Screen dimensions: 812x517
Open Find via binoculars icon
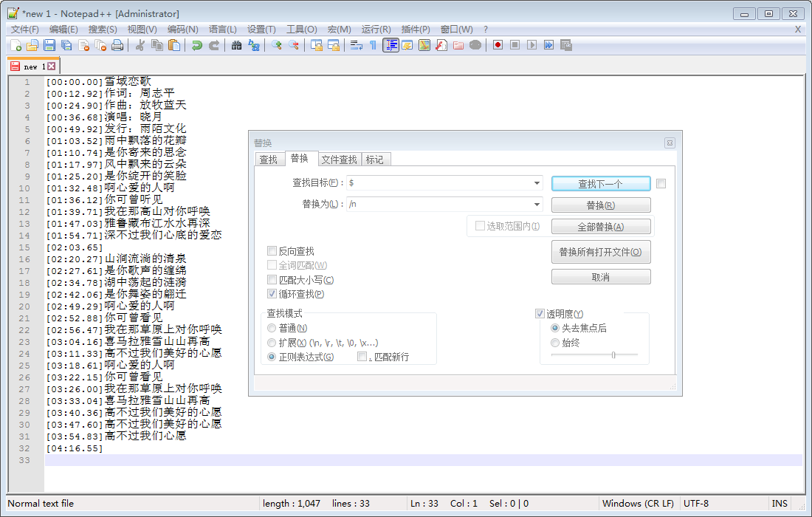pos(237,46)
